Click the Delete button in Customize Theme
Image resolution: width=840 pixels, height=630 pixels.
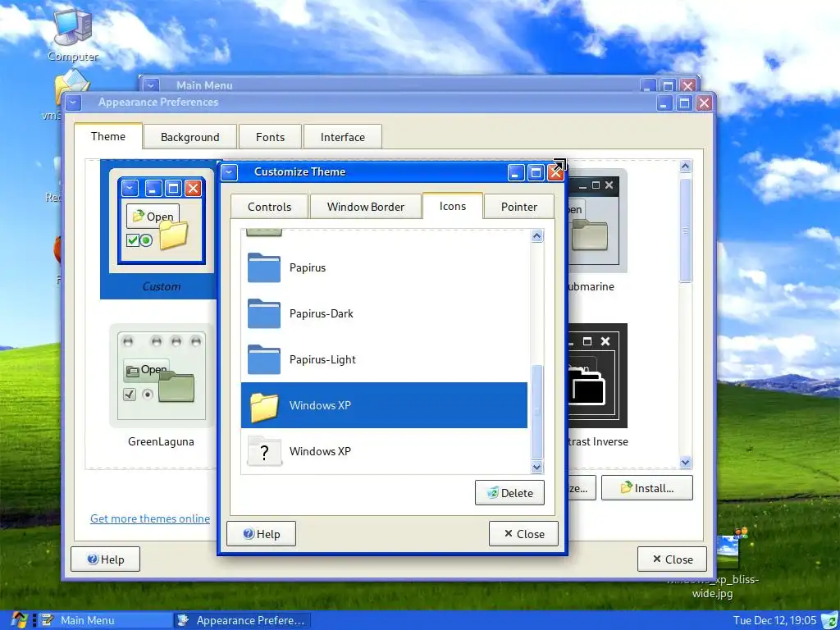509,493
